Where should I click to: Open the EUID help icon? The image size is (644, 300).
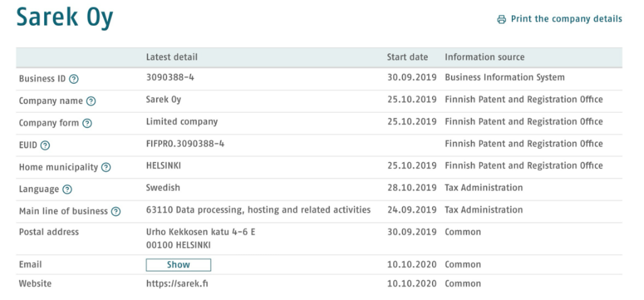[x=45, y=145]
